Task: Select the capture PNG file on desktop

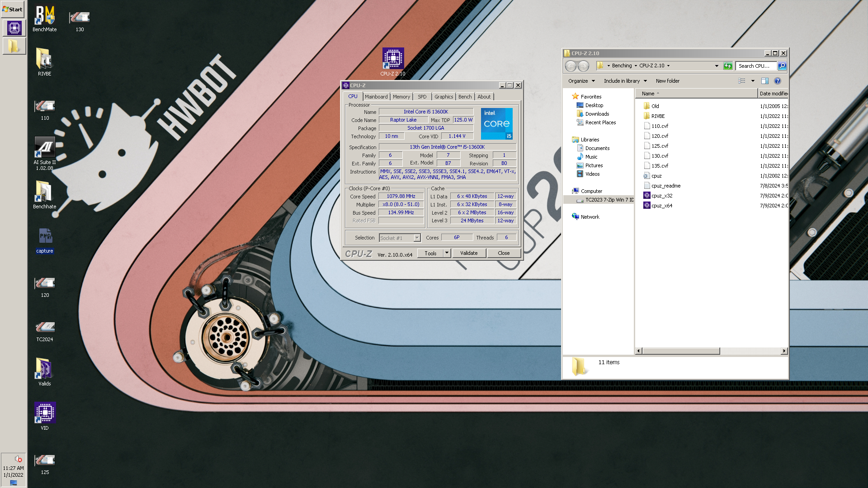Action: coord(45,240)
